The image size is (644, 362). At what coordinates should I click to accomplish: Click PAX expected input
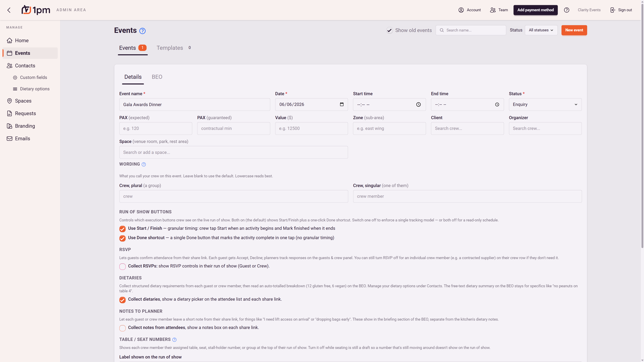pos(155,128)
